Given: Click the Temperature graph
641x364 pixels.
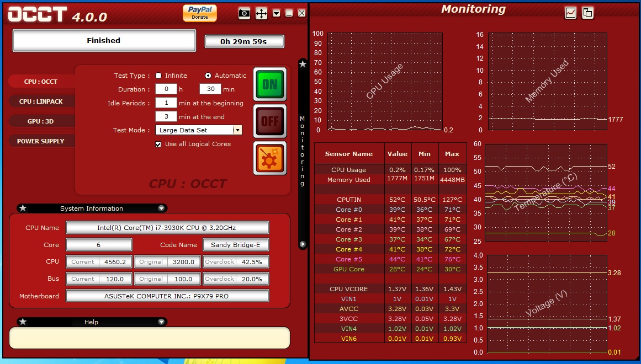Looking at the screenshot, I should (x=545, y=192).
